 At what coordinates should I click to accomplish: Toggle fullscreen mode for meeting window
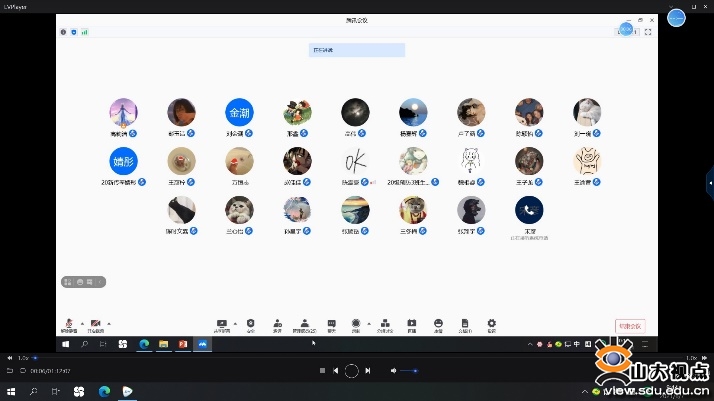click(x=648, y=32)
